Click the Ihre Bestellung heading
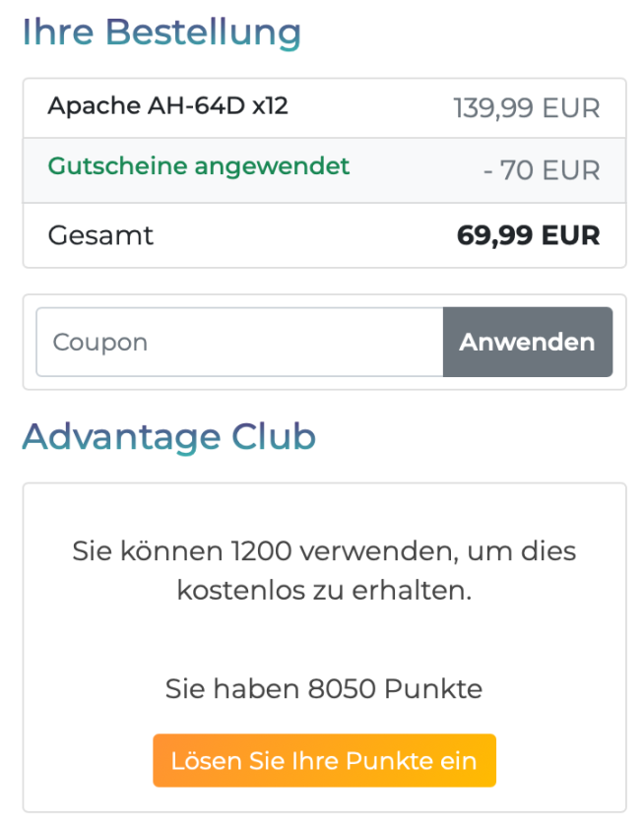 point(161,32)
